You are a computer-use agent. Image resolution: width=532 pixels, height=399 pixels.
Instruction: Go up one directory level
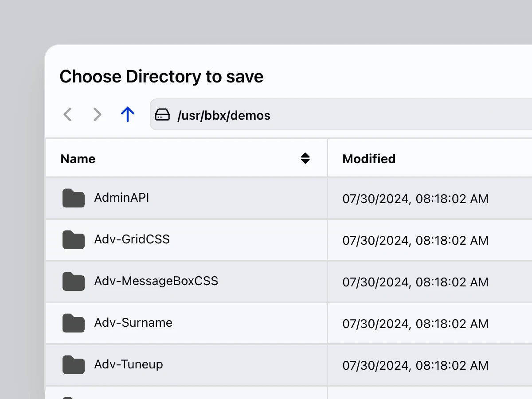pyautogui.click(x=128, y=115)
